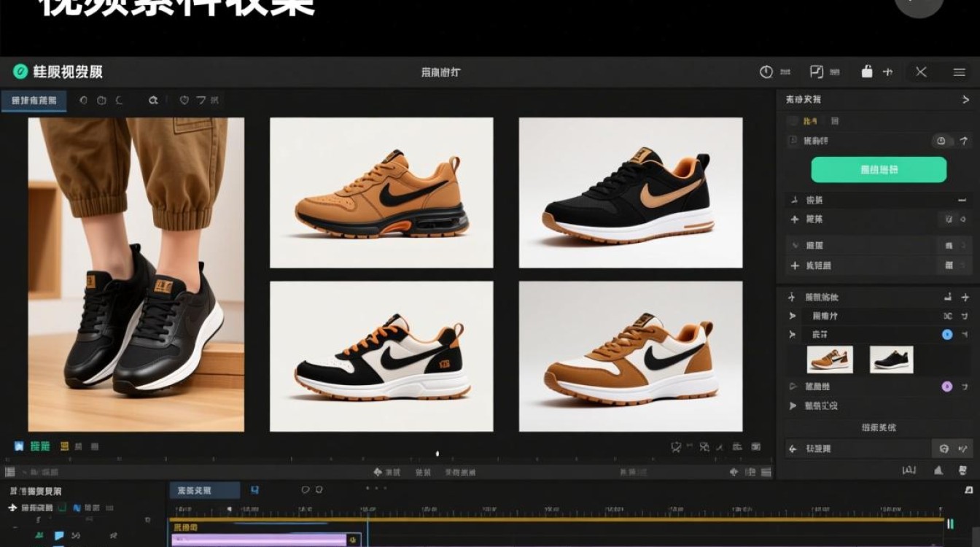Screen dimensions: 980x547
Task: Click the lock icon in the top bar
Action: 867,71
